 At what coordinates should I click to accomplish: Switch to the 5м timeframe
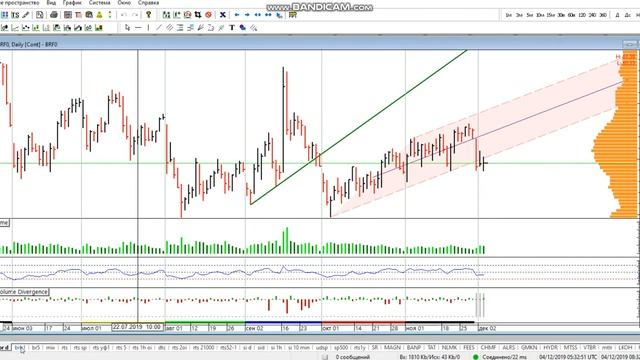coord(530,15)
